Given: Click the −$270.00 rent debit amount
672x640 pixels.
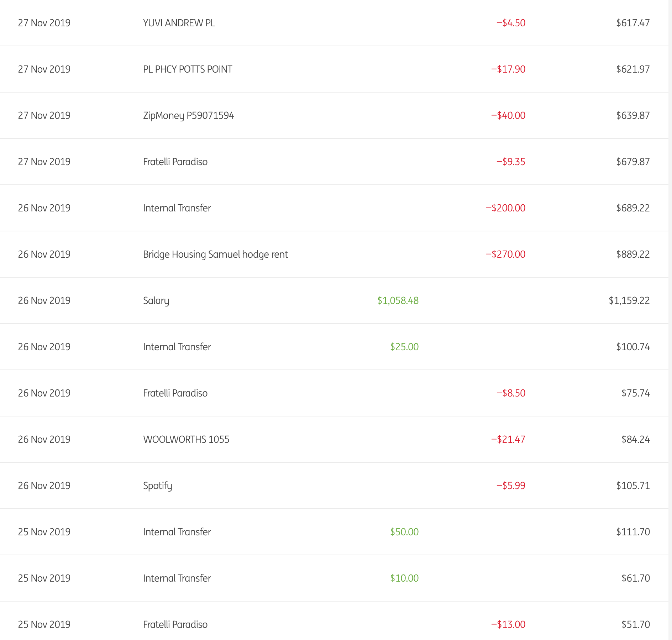Looking at the screenshot, I should pos(505,255).
